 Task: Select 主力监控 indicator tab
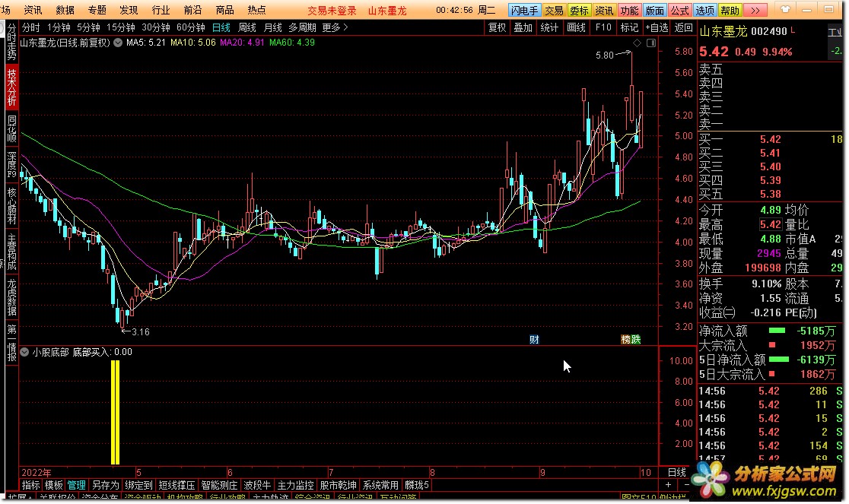296,485
